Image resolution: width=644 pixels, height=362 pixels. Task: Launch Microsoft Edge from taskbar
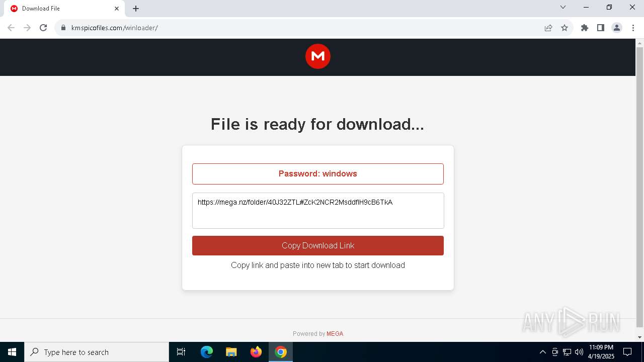(207, 352)
